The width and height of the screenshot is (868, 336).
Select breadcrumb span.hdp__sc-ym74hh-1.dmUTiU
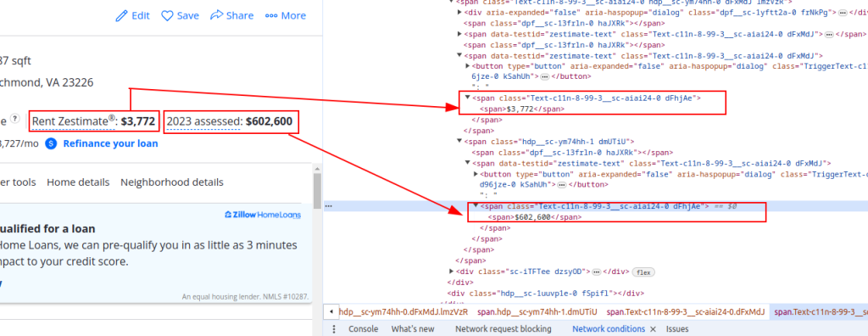tap(537, 311)
